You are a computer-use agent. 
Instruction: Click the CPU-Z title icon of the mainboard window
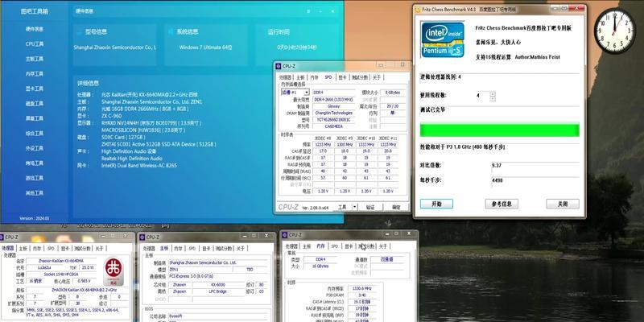pos(142,237)
